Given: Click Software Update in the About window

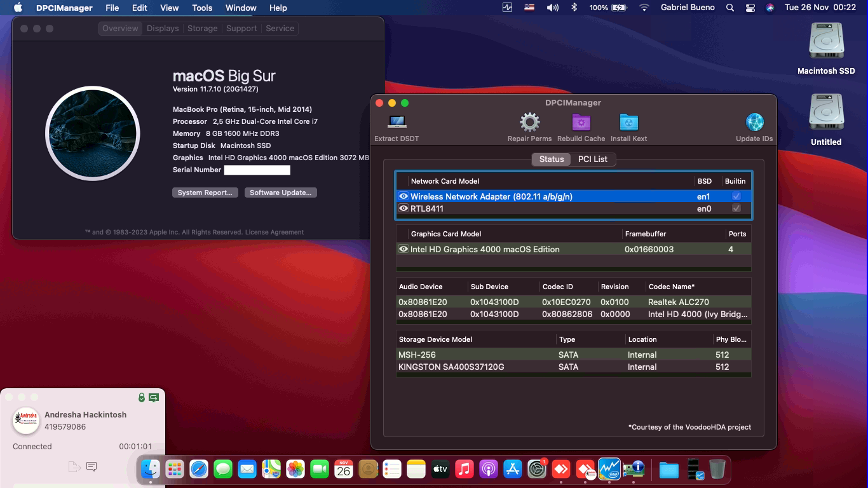Looking at the screenshot, I should (280, 192).
